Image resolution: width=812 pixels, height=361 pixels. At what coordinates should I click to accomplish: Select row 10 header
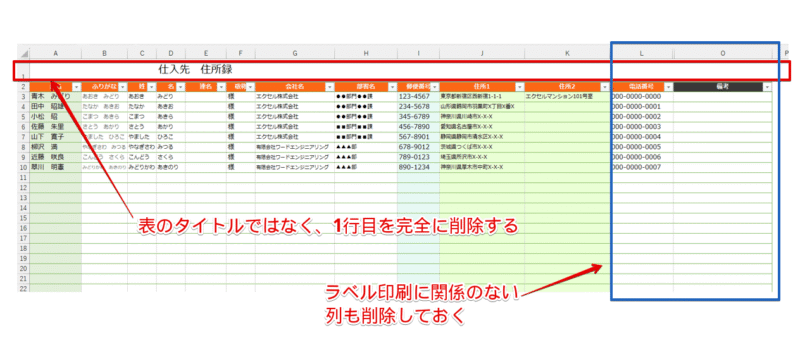(x=24, y=168)
